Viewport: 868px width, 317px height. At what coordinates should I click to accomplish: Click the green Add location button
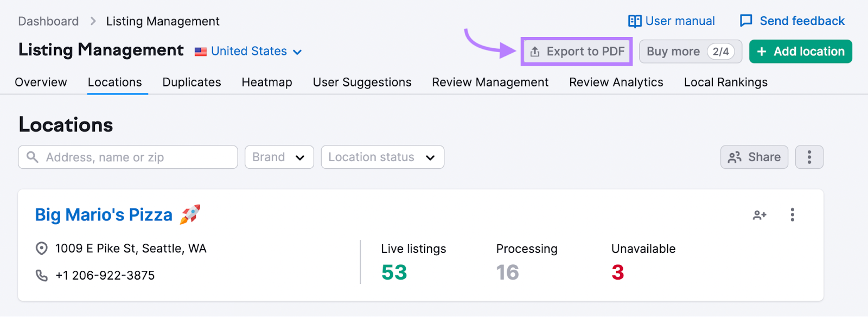click(x=800, y=52)
